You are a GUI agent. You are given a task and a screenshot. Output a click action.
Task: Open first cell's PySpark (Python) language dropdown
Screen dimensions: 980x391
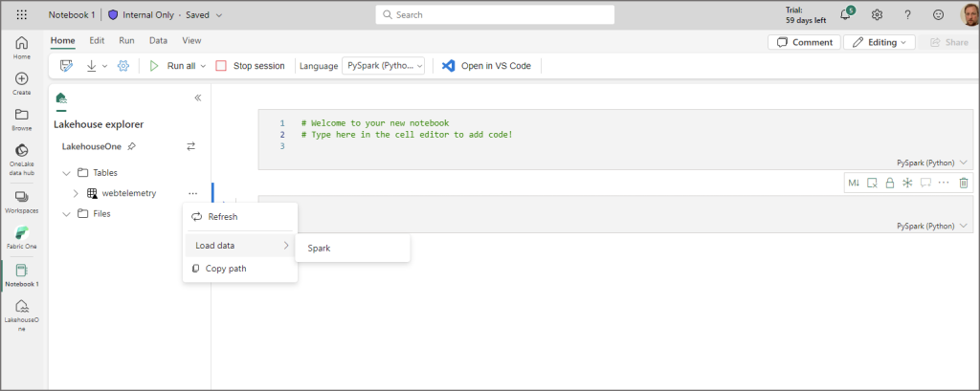(x=932, y=163)
